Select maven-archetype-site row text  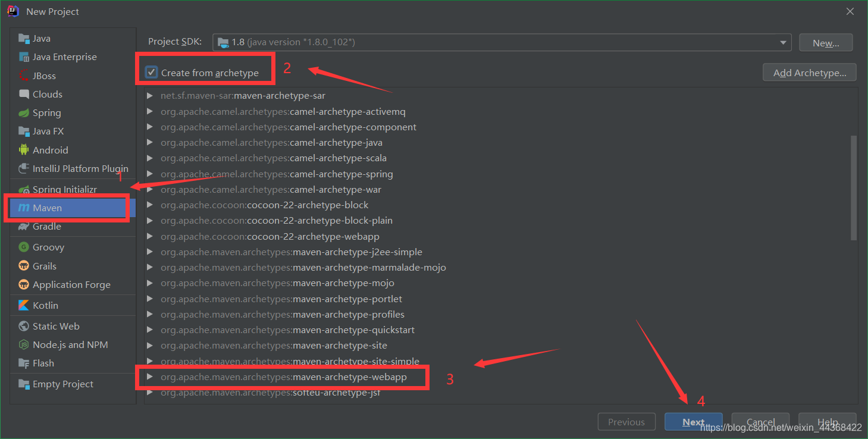click(x=274, y=345)
